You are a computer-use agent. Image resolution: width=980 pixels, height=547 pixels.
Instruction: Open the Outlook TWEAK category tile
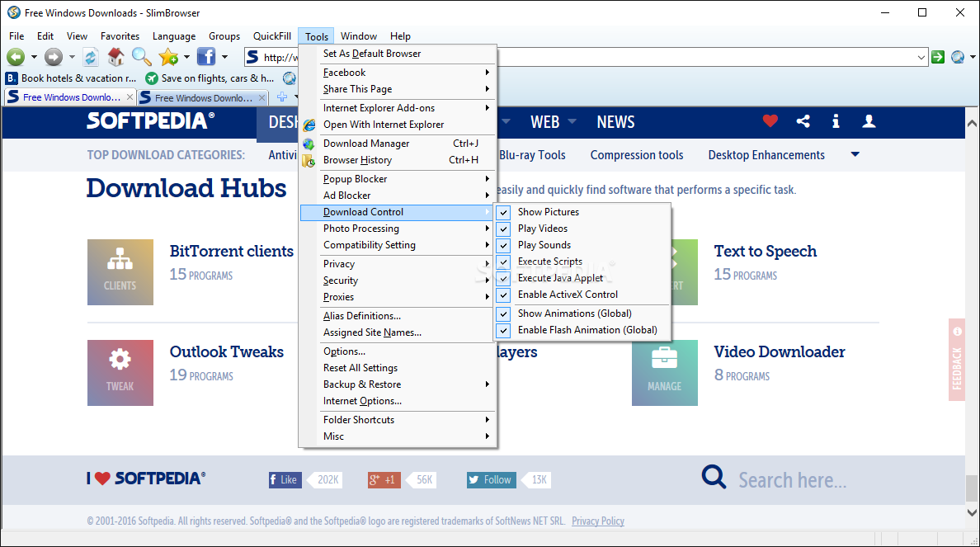120,373
